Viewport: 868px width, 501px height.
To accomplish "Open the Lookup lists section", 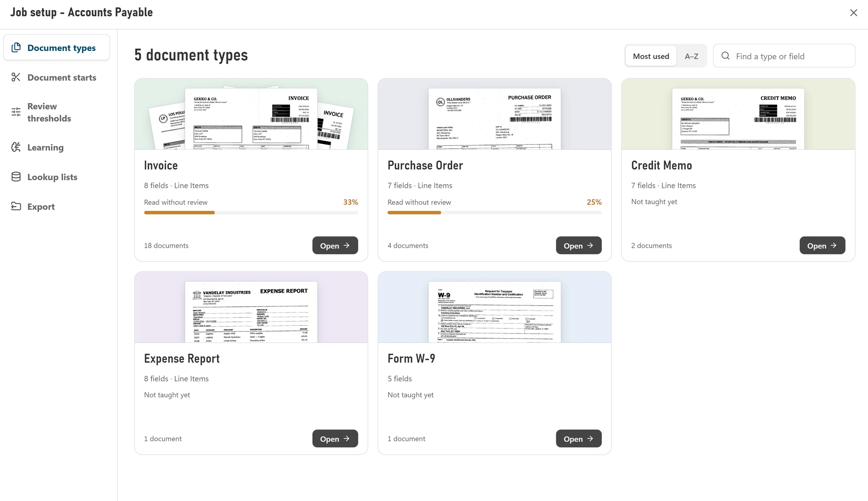I will (56, 177).
